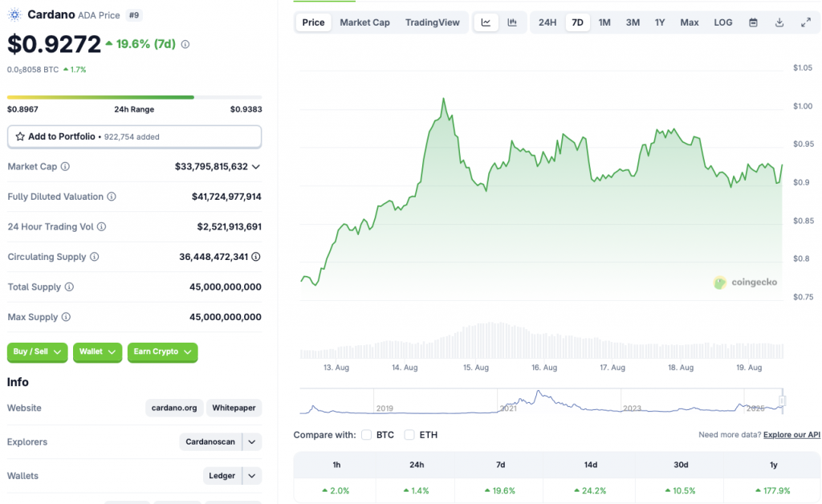
Task: Click the 0.0₅8058 BTC price text
Action: click(32, 70)
